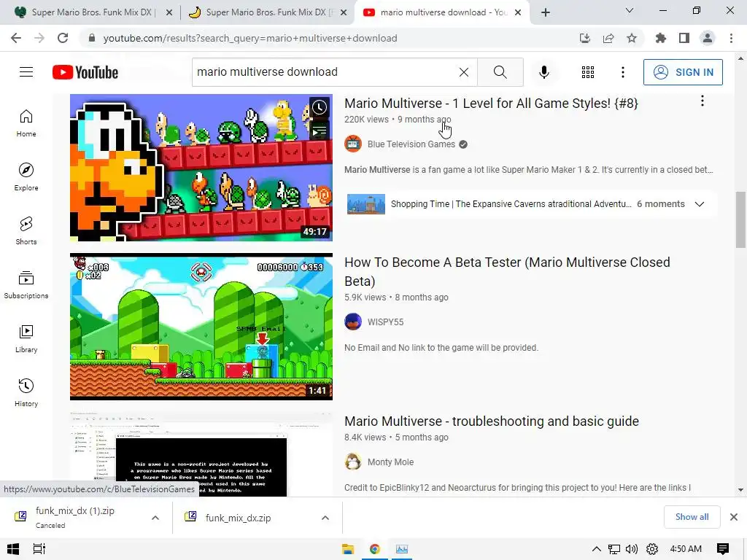The width and height of the screenshot is (747, 560).
Task: Clear the search box with the X icon
Action: click(x=463, y=72)
